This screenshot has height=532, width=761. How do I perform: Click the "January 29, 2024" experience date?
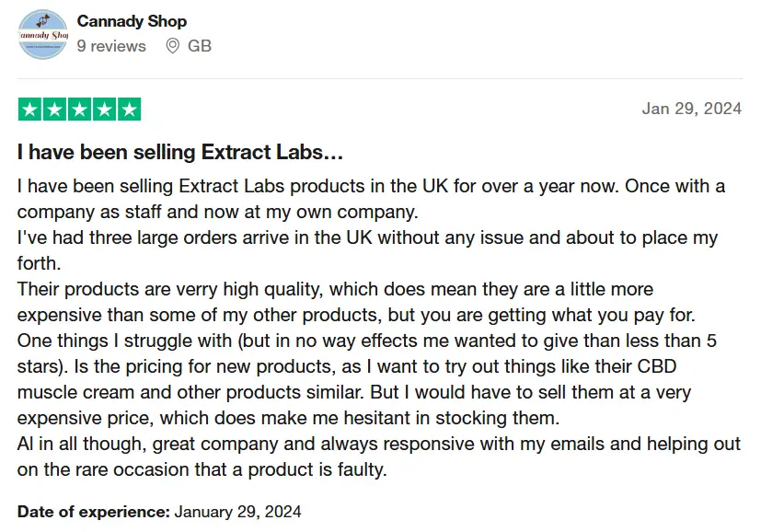[x=237, y=512]
